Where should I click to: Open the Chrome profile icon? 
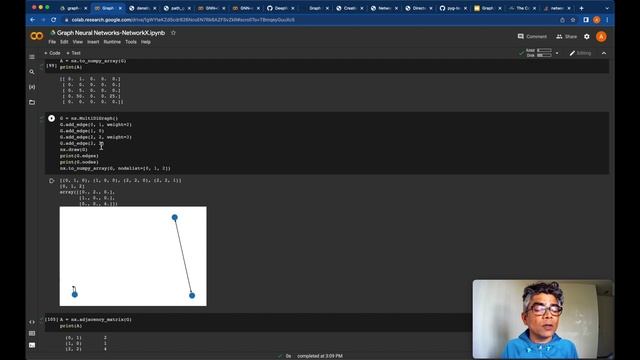click(597, 20)
